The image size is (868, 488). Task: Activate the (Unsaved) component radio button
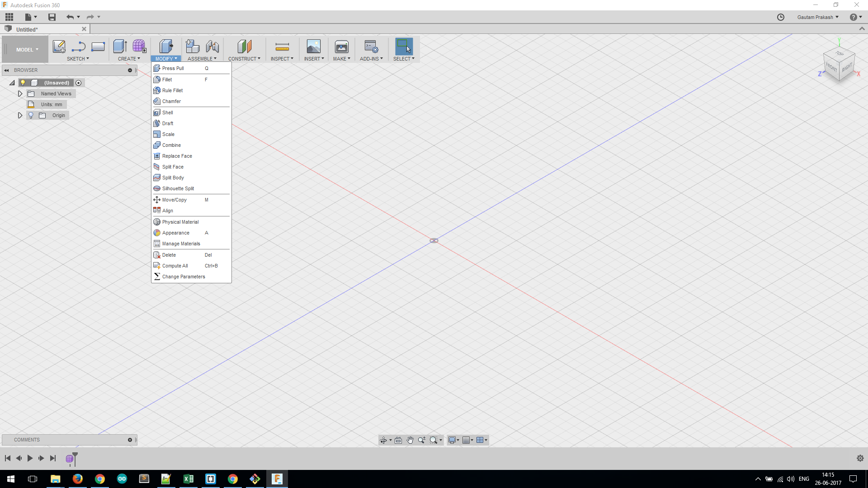click(x=79, y=83)
